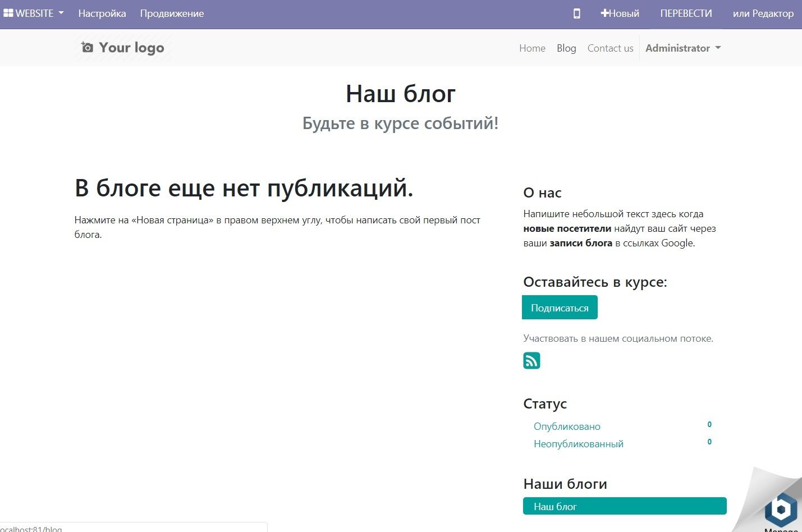802x532 pixels.
Task: Open the Настройка menu
Action: click(102, 13)
